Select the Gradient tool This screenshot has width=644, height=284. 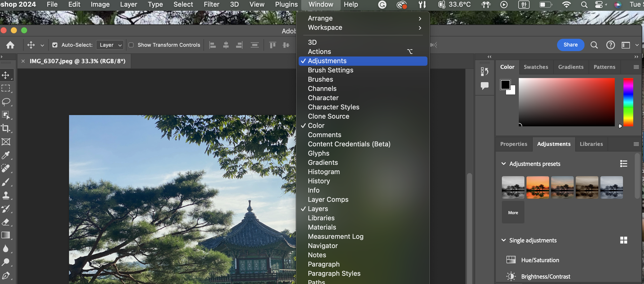click(6, 235)
